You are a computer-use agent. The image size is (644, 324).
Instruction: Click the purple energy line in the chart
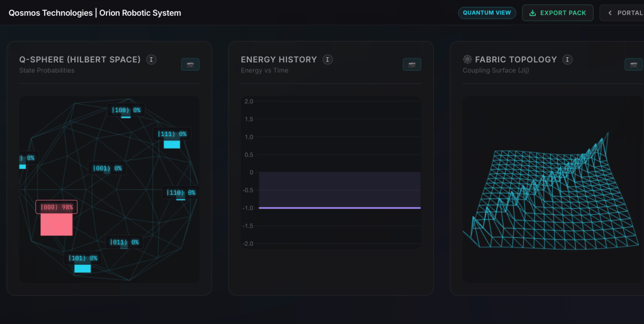pos(339,207)
